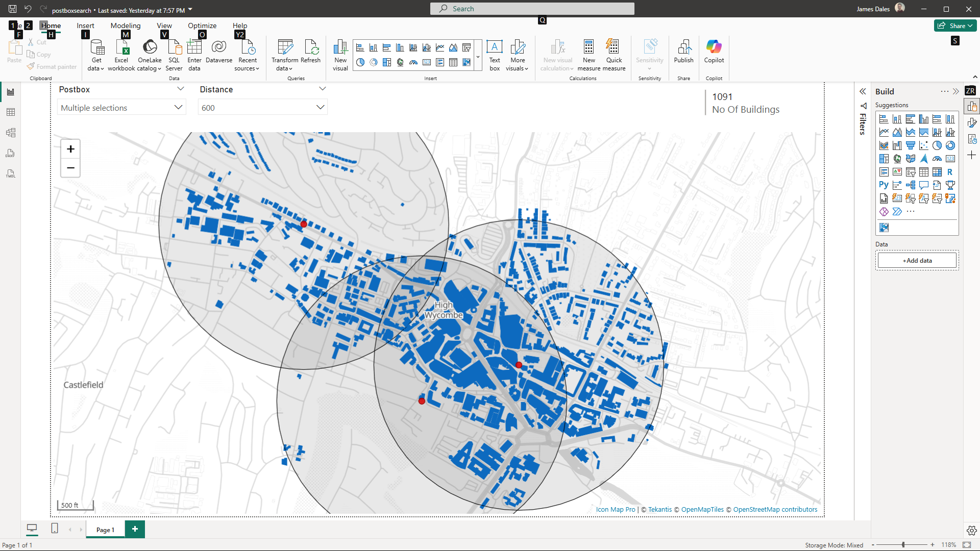This screenshot has height=551, width=980.
Task: Adjust the zoom level slider
Action: [x=903, y=545]
